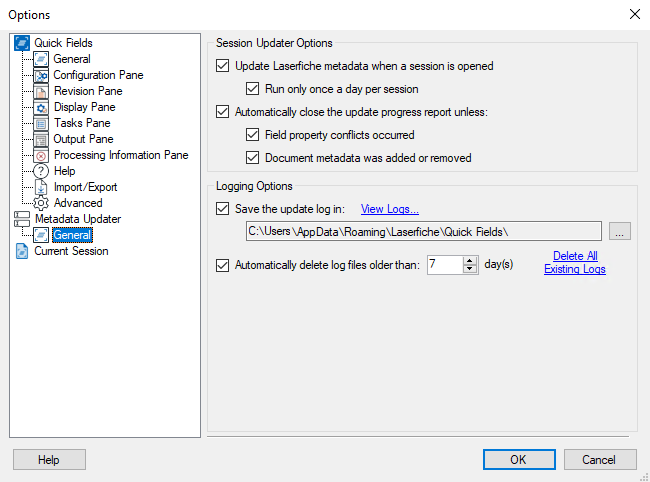Open Tasks Pane options
The width and height of the screenshot is (650, 482).
pyautogui.click(x=82, y=123)
